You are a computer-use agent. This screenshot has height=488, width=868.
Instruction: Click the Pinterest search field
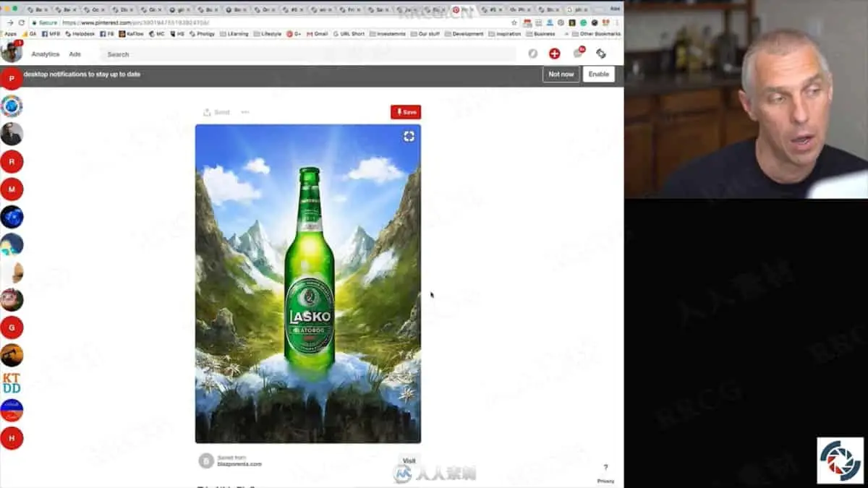click(307, 54)
